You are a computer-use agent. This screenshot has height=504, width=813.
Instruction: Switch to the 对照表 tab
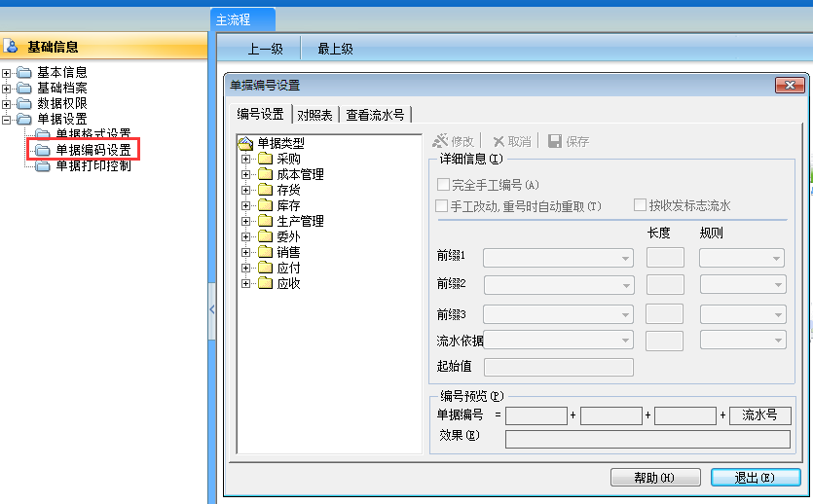tap(314, 115)
